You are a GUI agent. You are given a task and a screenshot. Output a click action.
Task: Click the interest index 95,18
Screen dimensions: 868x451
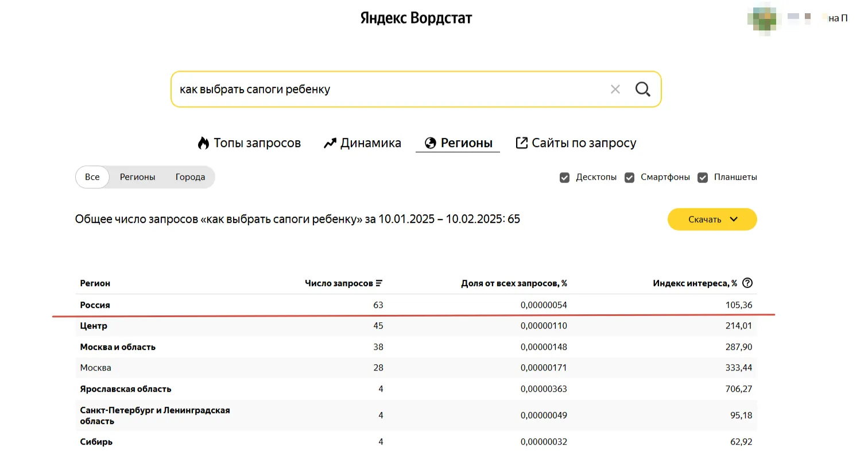pos(741,415)
